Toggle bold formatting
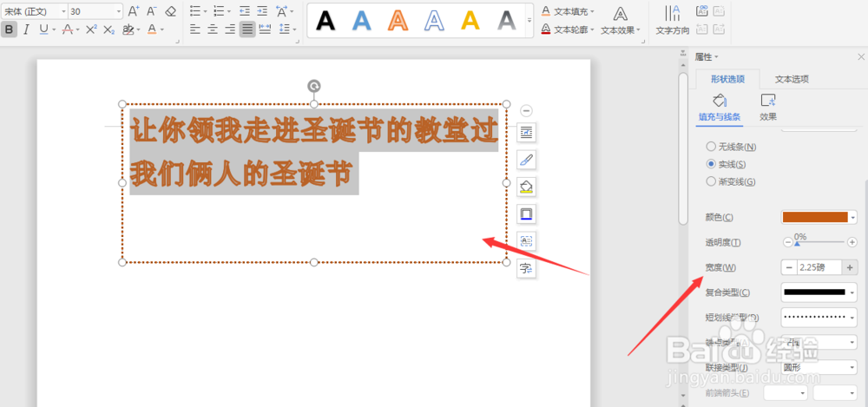This screenshot has width=868, height=407. point(9,30)
